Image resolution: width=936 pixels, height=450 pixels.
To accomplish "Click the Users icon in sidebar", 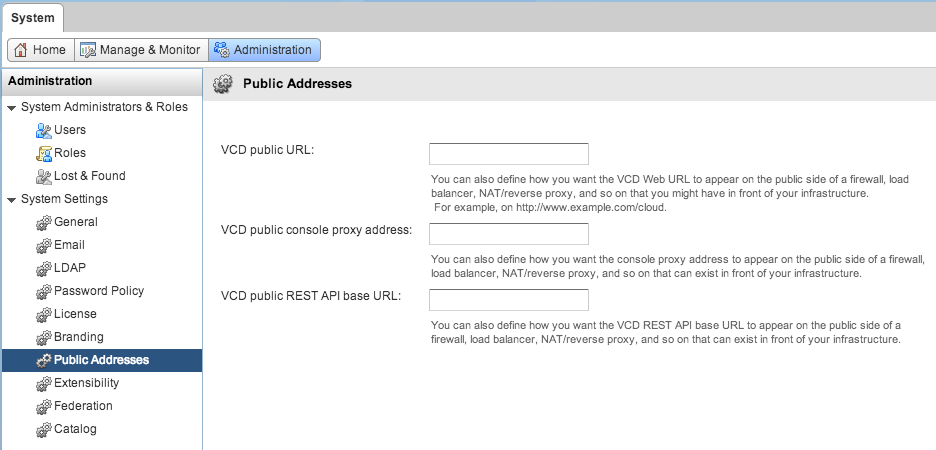I will pyautogui.click(x=43, y=130).
